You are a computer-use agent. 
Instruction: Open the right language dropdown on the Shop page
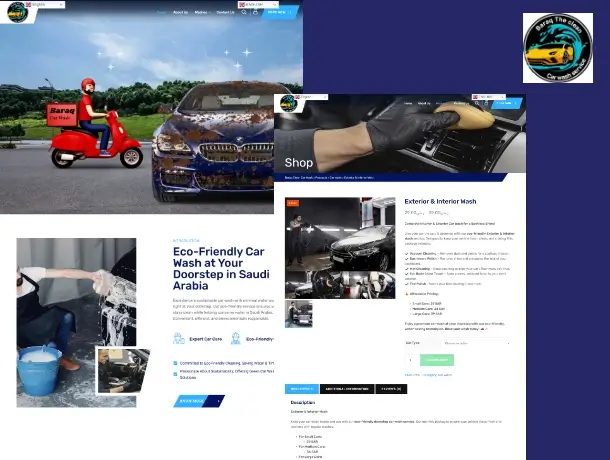pos(489,97)
